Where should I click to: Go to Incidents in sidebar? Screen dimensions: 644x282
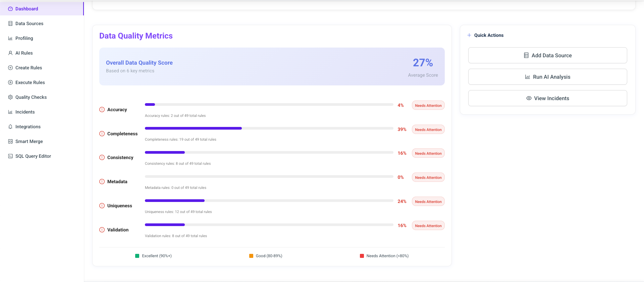tap(42, 112)
